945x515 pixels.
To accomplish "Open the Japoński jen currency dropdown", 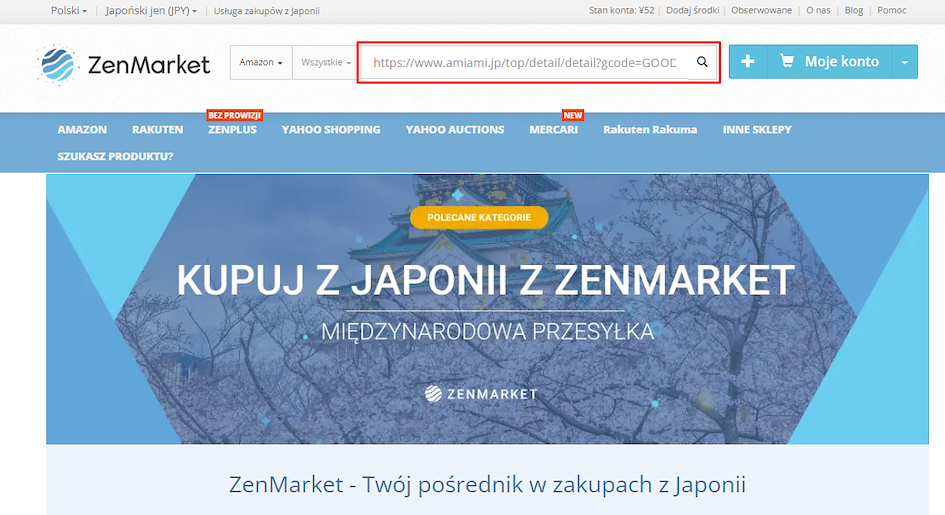I will coord(151,10).
